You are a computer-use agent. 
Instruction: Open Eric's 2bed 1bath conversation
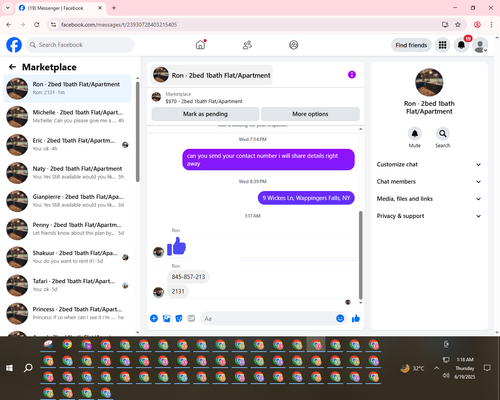[67, 145]
